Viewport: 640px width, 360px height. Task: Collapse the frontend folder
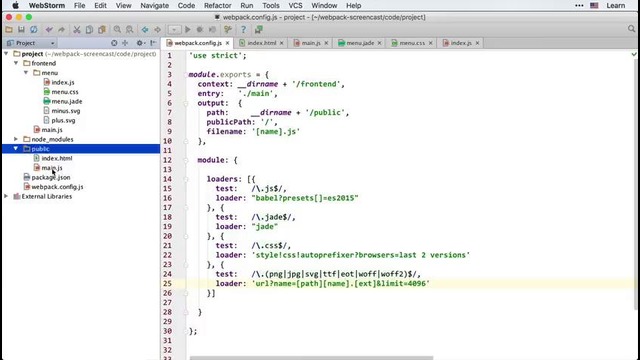coord(16,63)
